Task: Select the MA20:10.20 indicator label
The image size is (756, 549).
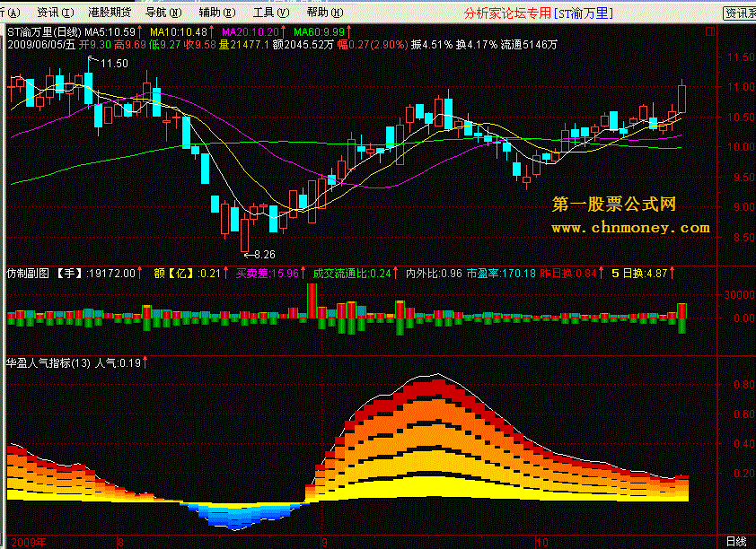Action: click(x=251, y=32)
